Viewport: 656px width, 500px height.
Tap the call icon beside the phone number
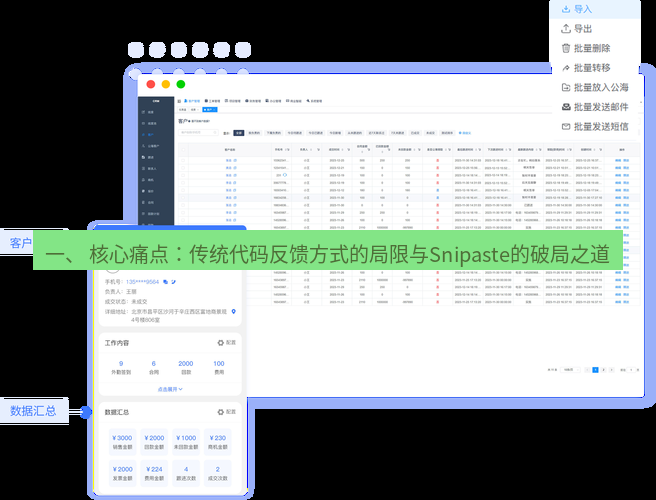(173, 282)
